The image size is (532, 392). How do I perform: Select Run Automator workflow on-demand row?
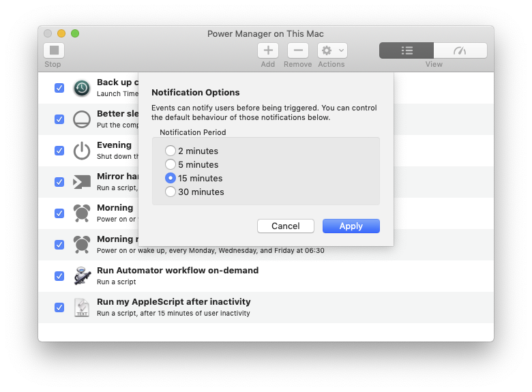(x=266, y=276)
